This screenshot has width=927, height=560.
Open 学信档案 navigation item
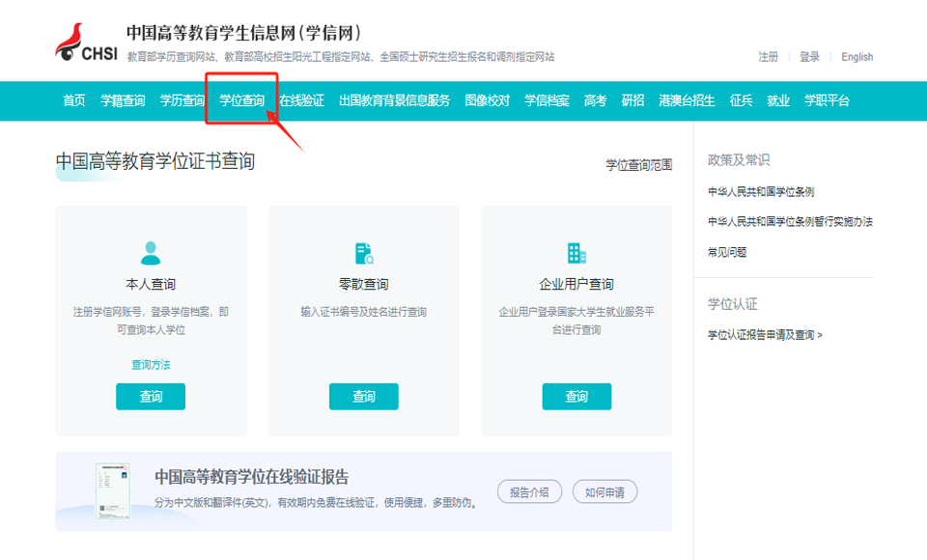[547, 100]
